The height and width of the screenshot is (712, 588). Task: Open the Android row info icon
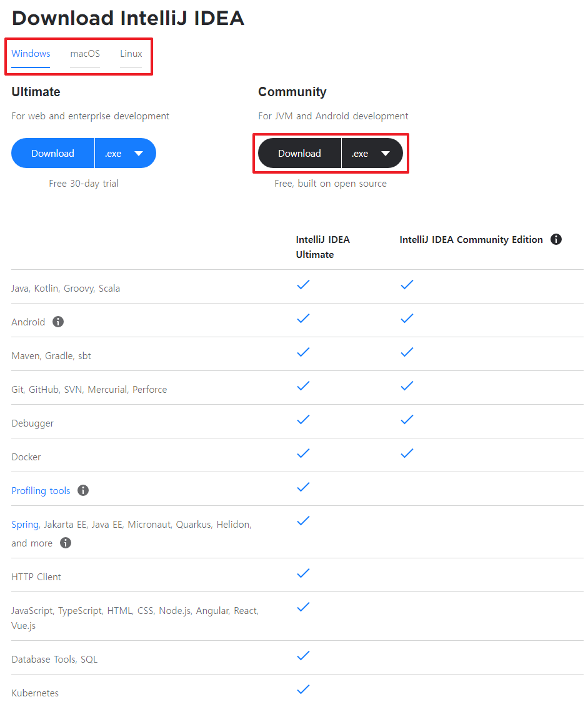pos(58,322)
